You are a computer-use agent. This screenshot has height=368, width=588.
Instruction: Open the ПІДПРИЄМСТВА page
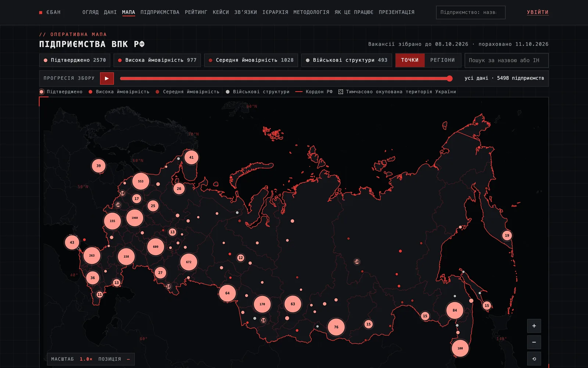pyautogui.click(x=160, y=12)
